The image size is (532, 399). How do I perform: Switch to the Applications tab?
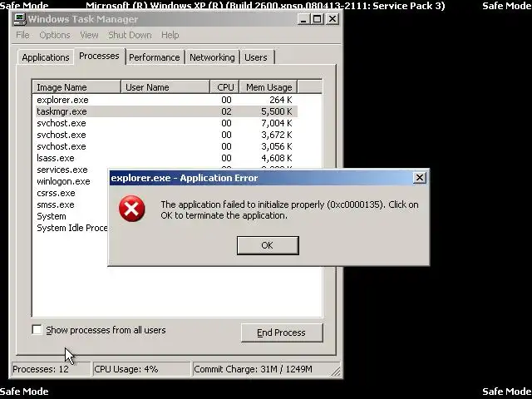point(46,57)
